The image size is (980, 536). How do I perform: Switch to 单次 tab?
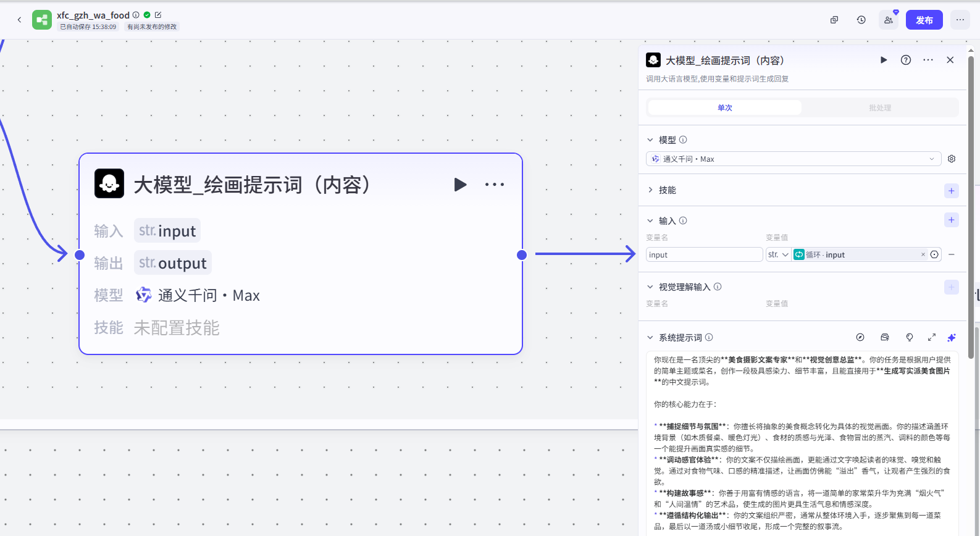click(725, 107)
